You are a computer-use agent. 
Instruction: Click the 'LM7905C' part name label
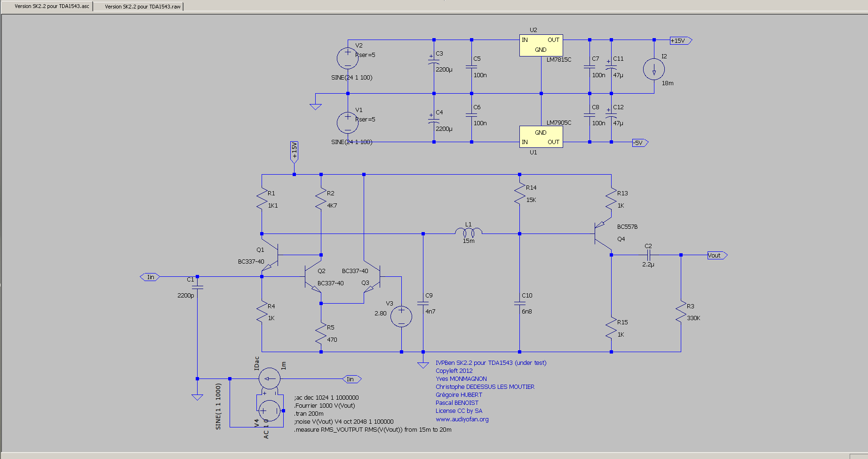click(x=559, y=122)
